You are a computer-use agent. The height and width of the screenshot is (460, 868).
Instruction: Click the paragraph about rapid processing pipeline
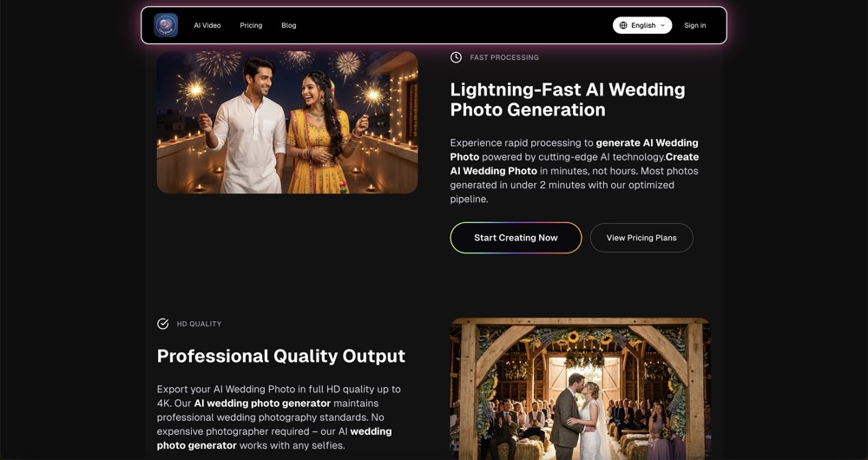pos(574,171)
